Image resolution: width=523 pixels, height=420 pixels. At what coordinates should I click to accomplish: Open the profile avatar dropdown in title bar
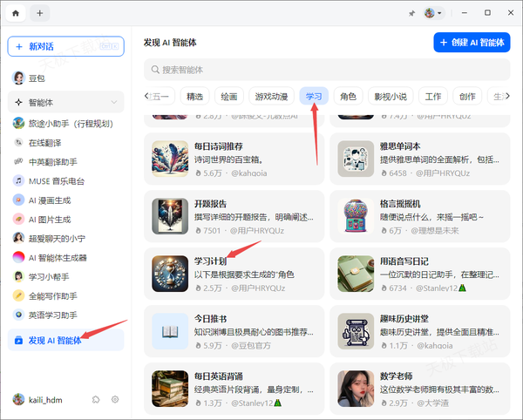433,13
